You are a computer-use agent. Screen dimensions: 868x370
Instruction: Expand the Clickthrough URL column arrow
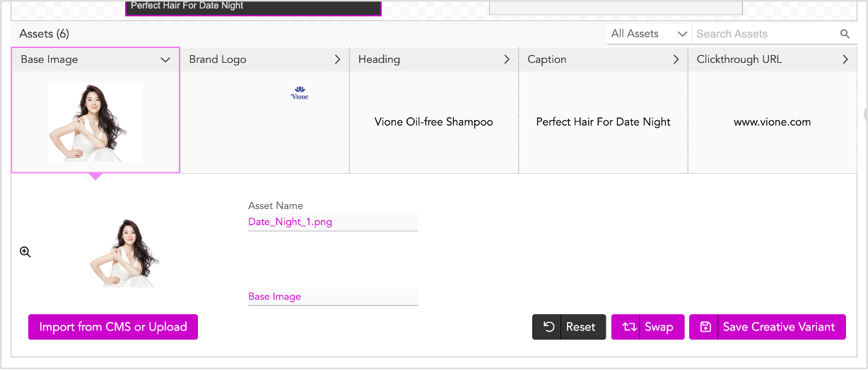(845, 59)
